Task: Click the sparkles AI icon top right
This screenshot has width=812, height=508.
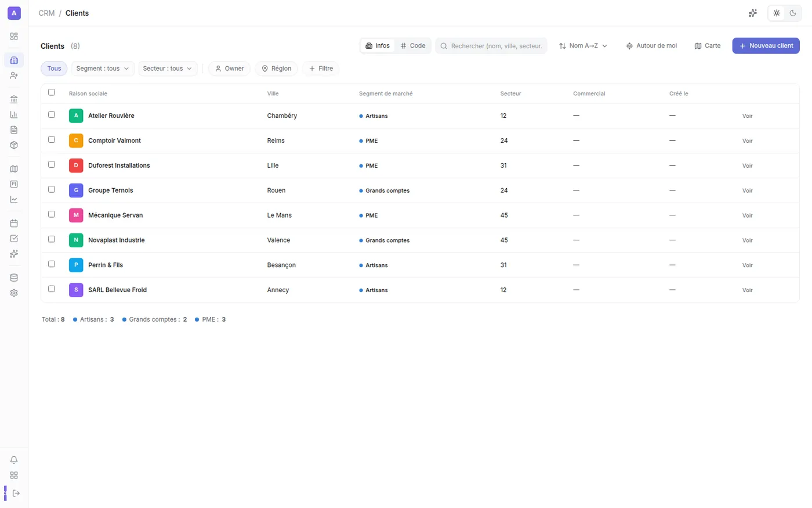Action: [x=753, y=13]
